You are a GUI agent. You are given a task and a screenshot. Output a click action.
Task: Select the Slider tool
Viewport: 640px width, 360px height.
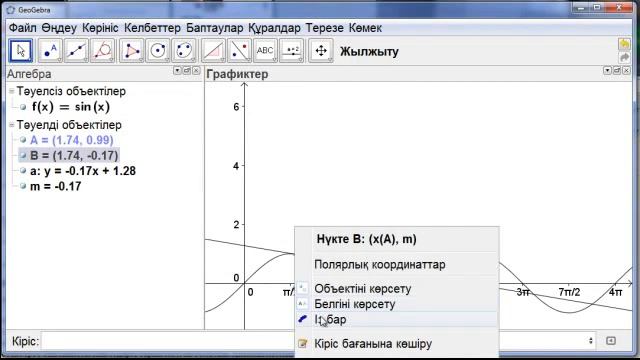(x=291, y=51)
